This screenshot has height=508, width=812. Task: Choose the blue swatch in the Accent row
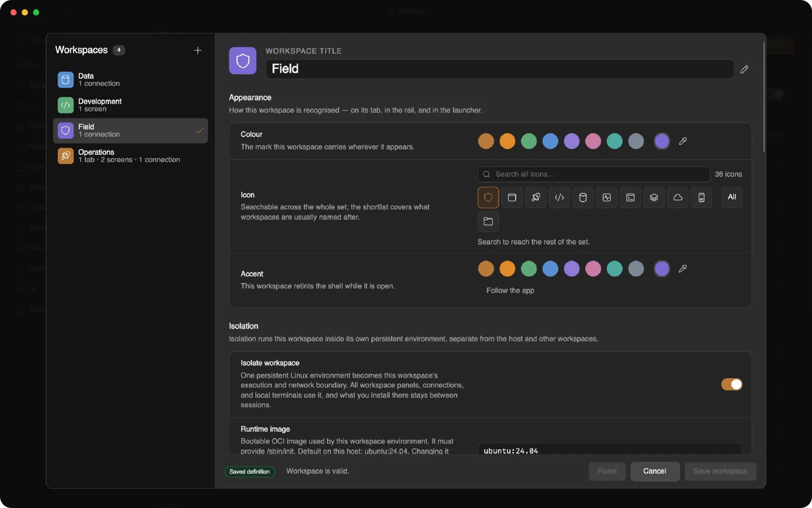(550, 269)
